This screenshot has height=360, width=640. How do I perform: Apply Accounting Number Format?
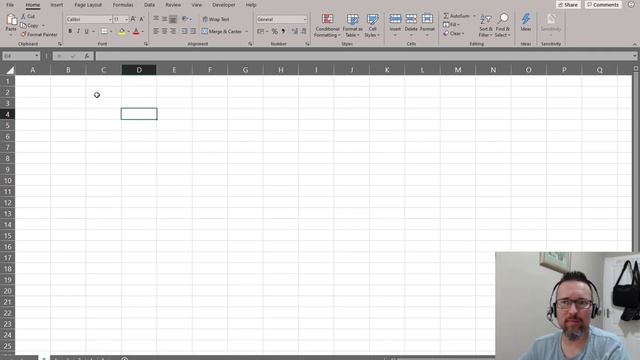260,31
